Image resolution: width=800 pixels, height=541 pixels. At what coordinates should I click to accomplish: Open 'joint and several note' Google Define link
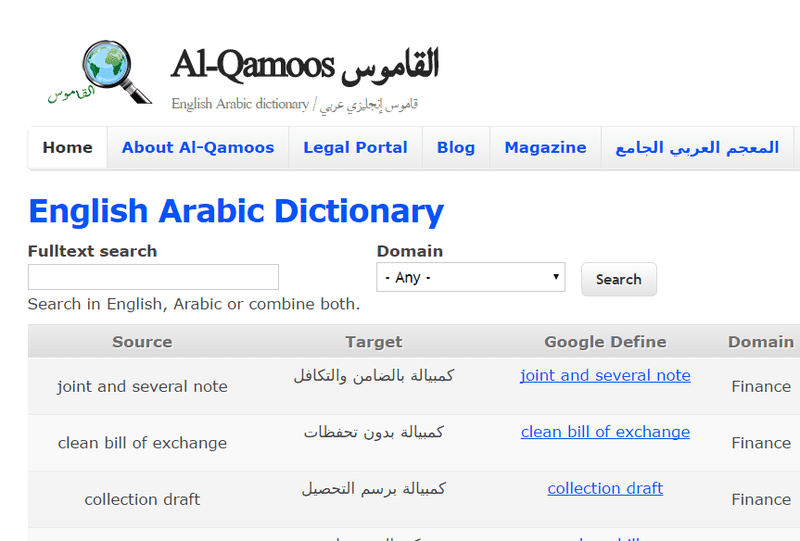tap(605, 376)
